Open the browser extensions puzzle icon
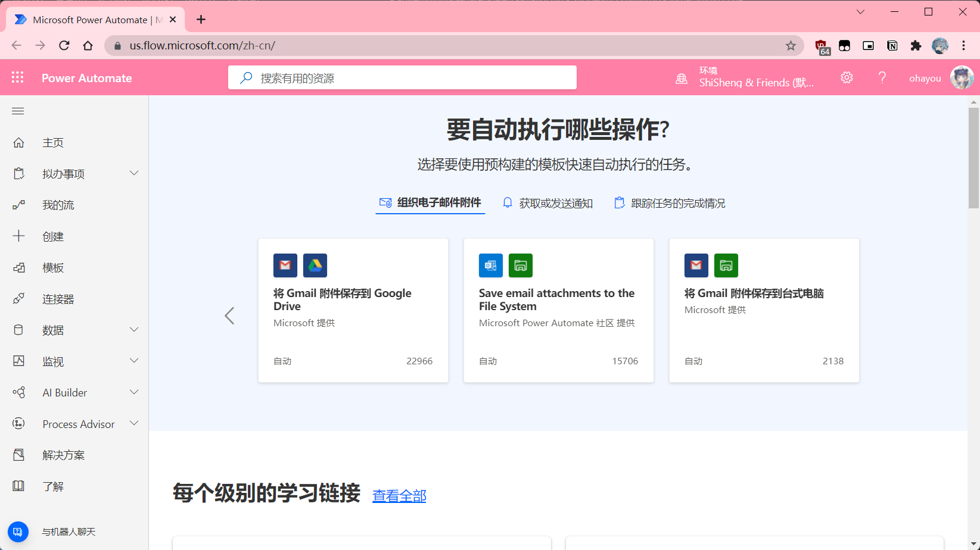980x550 pixels. (916, 45)
